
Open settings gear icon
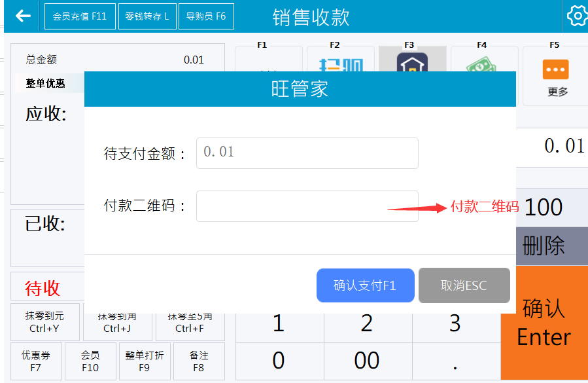point(577,16)
